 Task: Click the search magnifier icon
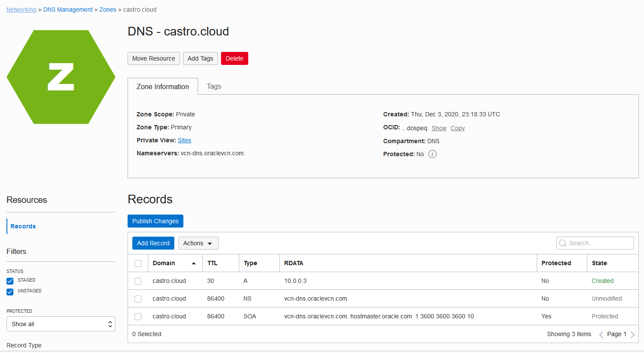click(x=563, y=243)
